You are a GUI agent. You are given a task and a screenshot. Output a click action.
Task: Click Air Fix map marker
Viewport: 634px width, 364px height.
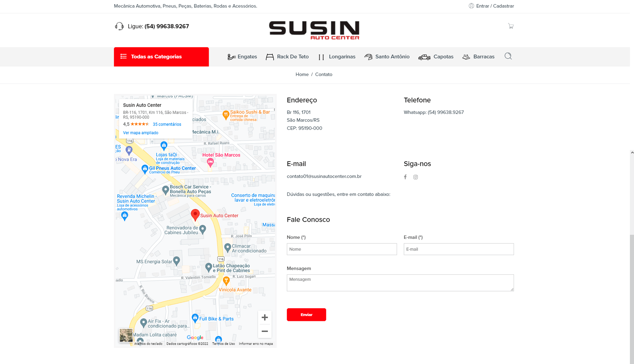click(x=143, y=323)
